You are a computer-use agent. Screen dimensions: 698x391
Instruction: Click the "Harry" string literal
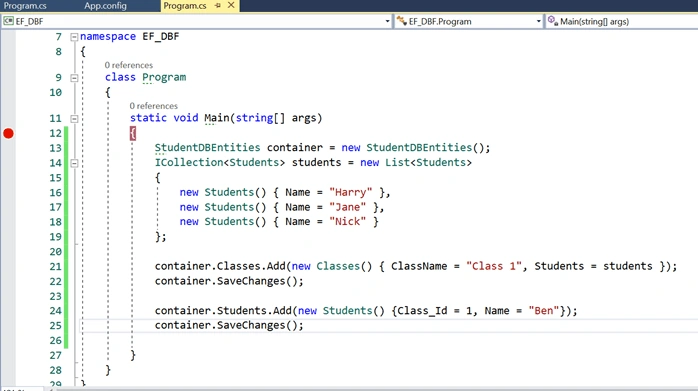tap(350, 192)
